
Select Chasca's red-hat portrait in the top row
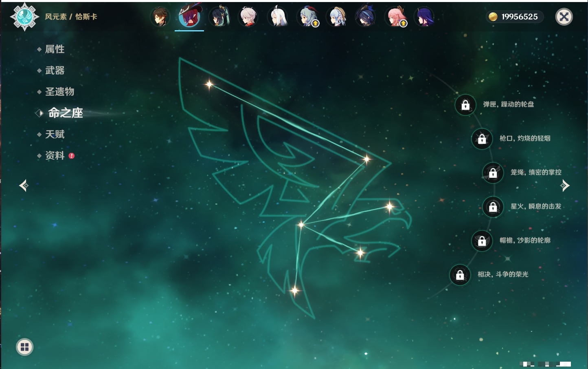pyautogui.click(x=189, y=16)
